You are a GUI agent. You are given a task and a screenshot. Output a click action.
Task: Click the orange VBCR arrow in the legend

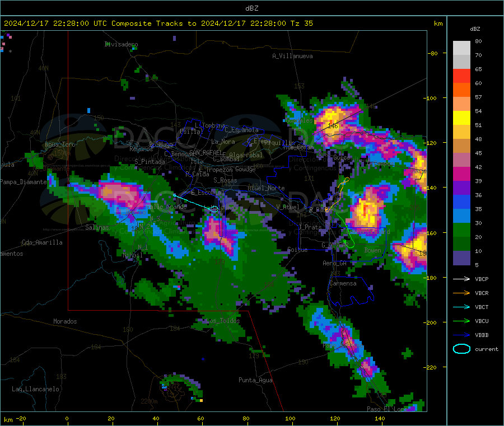(x=461, y=293)
